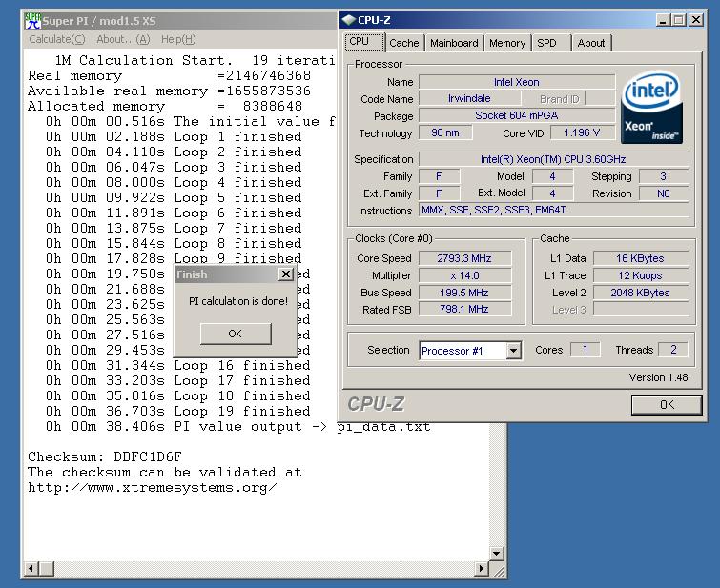Click the Intel(R) Xeon(TM) CPU 3.60GHz specification
720x588 pixels.
[553, 159]
